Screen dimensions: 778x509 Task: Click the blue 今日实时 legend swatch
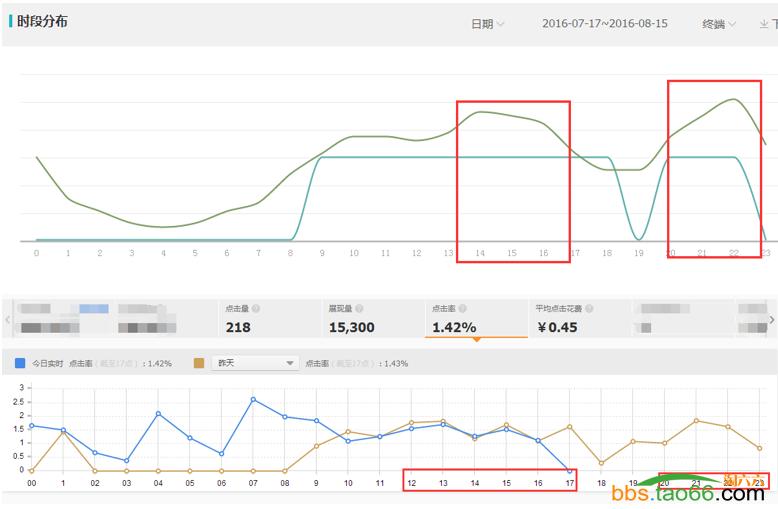tap(20, 363)
